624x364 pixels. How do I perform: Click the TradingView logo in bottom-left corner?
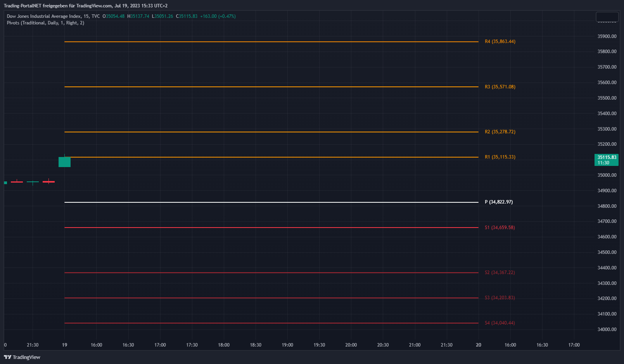pos(22,357)
